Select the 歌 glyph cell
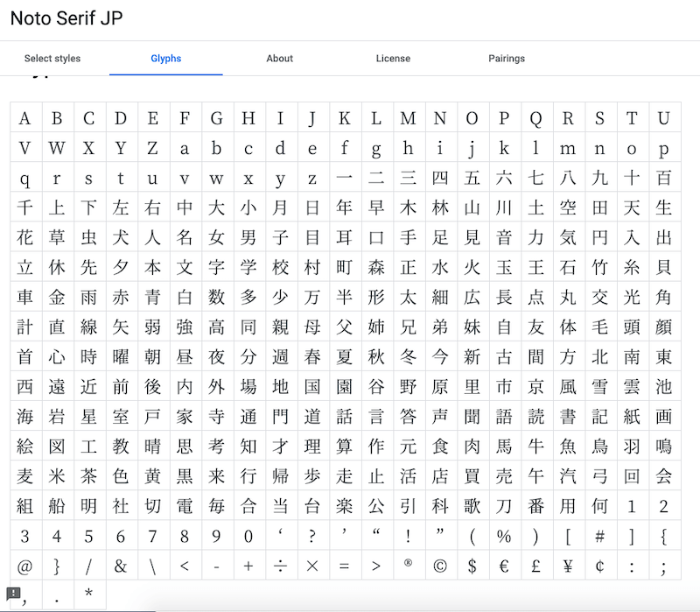Viewport: 700px width, 612px height. click(473, 505)
